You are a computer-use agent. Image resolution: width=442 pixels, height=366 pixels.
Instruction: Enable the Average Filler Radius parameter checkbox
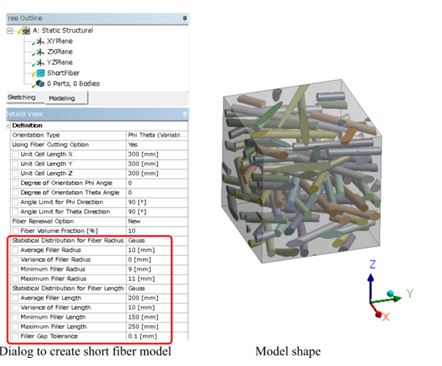(15, 250)
